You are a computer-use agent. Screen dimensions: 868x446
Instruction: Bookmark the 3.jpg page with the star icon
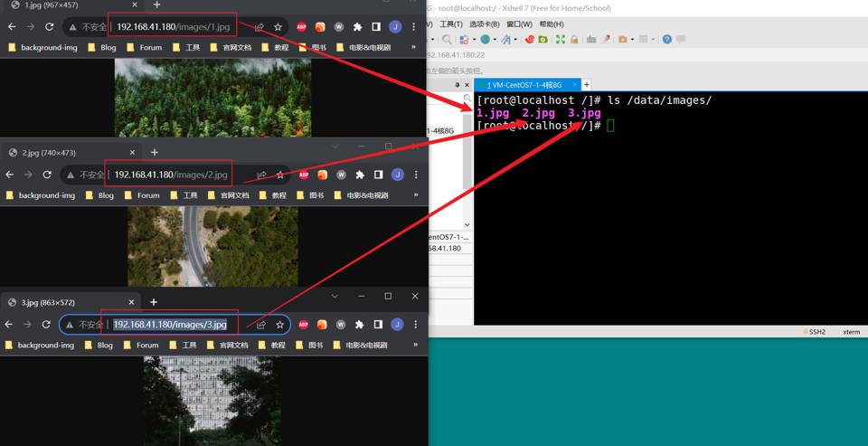(x=280, y=324)
